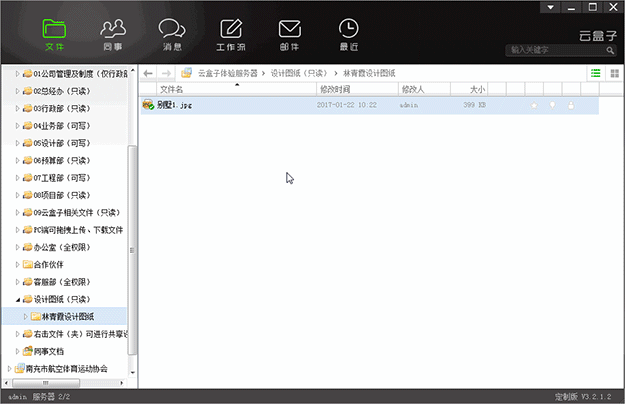Switch to thumbnail grid view
This screenshot has width=625, height=404.
coord(614,73)
